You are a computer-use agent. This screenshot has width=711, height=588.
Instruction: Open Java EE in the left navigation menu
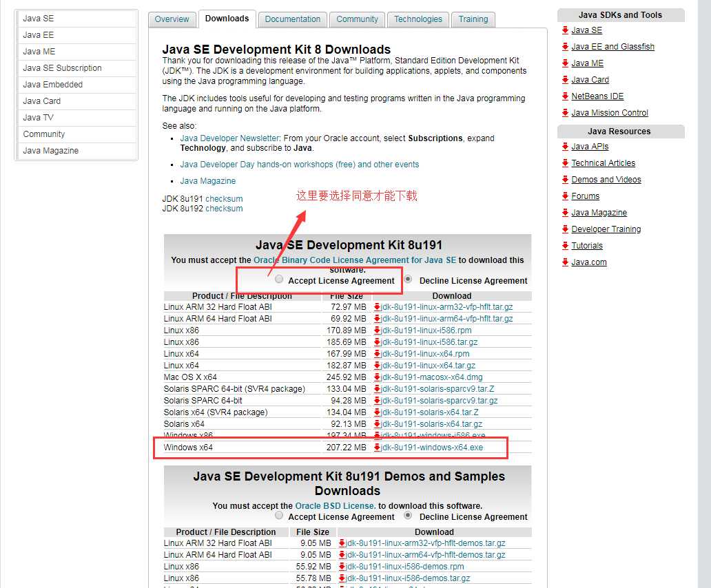click(x=76, y=35)
